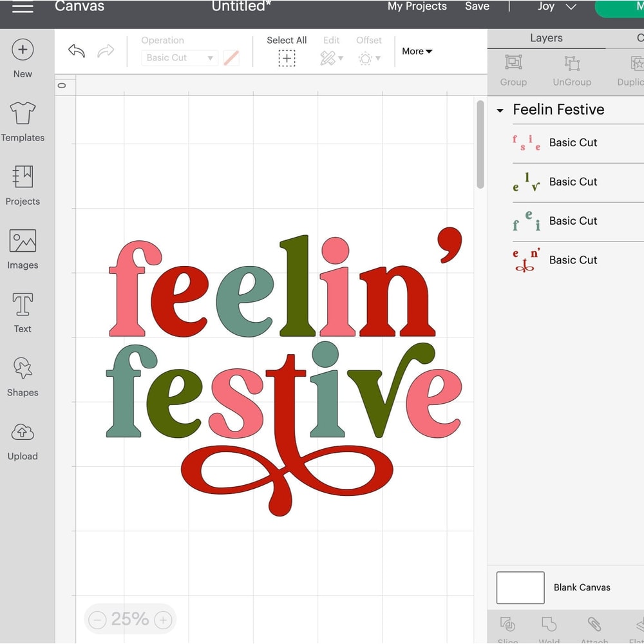The image size is (644, 644).
Task: Switch to the Layers tab
Action: 546,37
